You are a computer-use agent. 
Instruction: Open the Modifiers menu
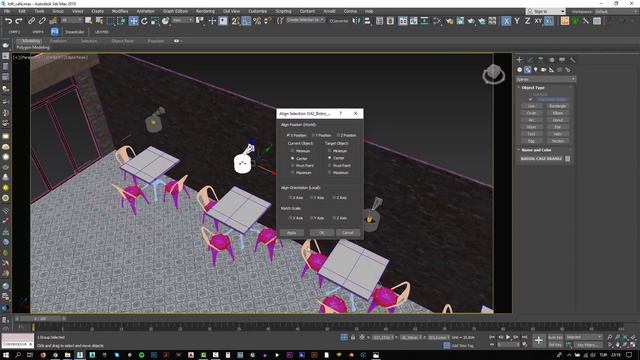point(120,11)
